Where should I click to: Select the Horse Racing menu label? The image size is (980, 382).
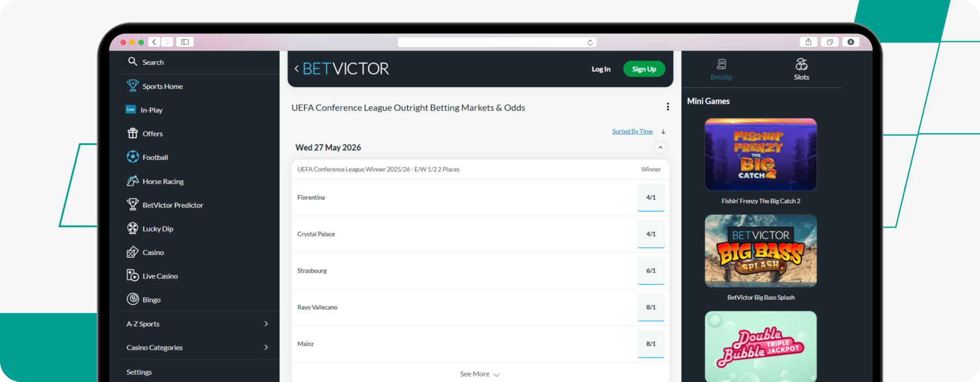pos(163,181)
